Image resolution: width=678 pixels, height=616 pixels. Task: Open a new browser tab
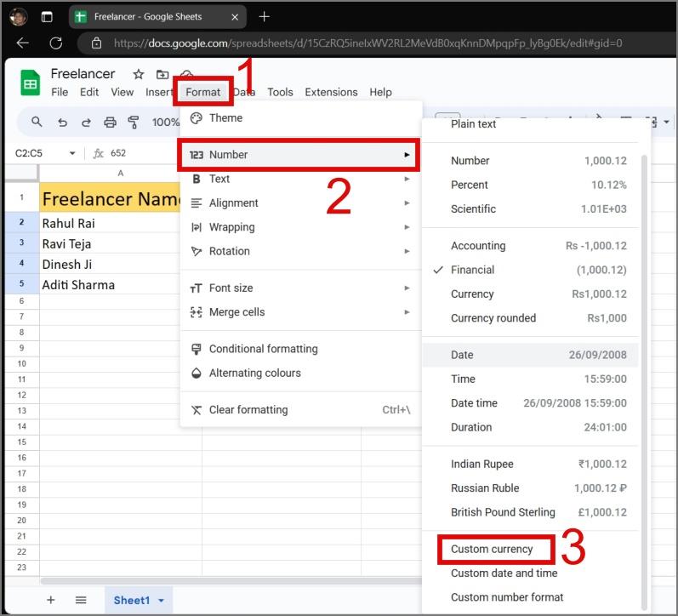[265, 16]
